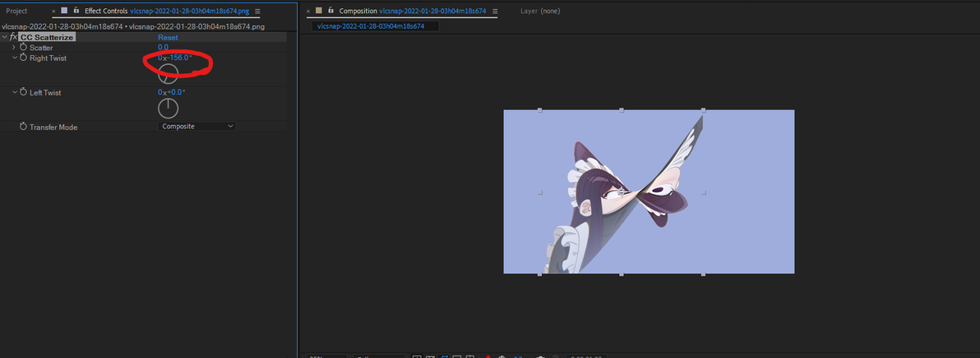
Task: Click the Left Twist angle dial
Action: point(168,109)
